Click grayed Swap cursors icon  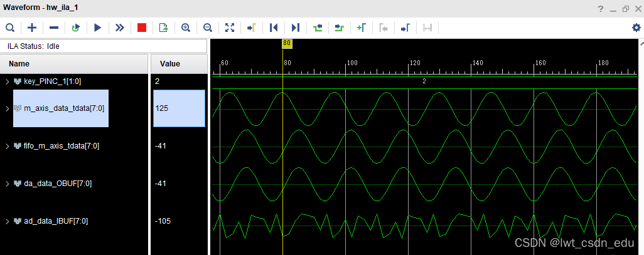click(427, 28)
